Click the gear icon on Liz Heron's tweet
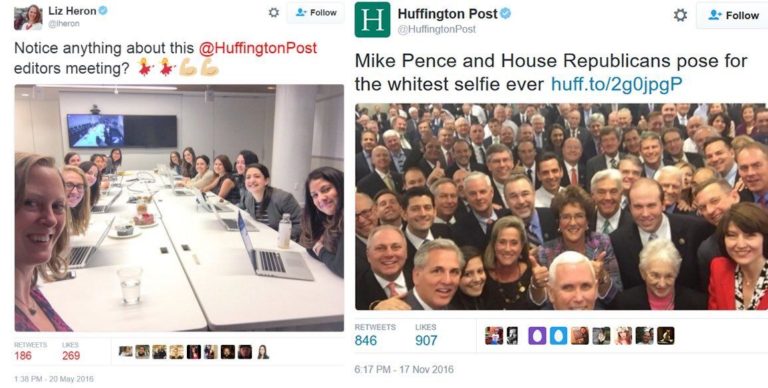 (274, 13)
